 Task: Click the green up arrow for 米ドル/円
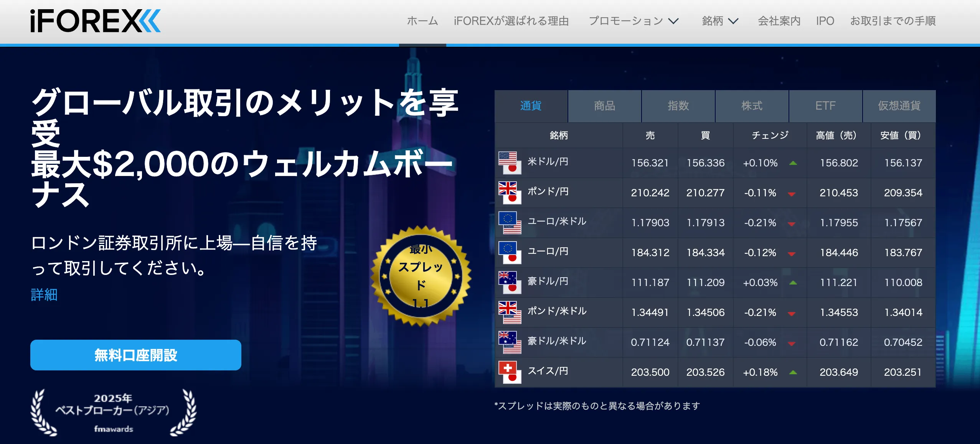tap(794, 163)
